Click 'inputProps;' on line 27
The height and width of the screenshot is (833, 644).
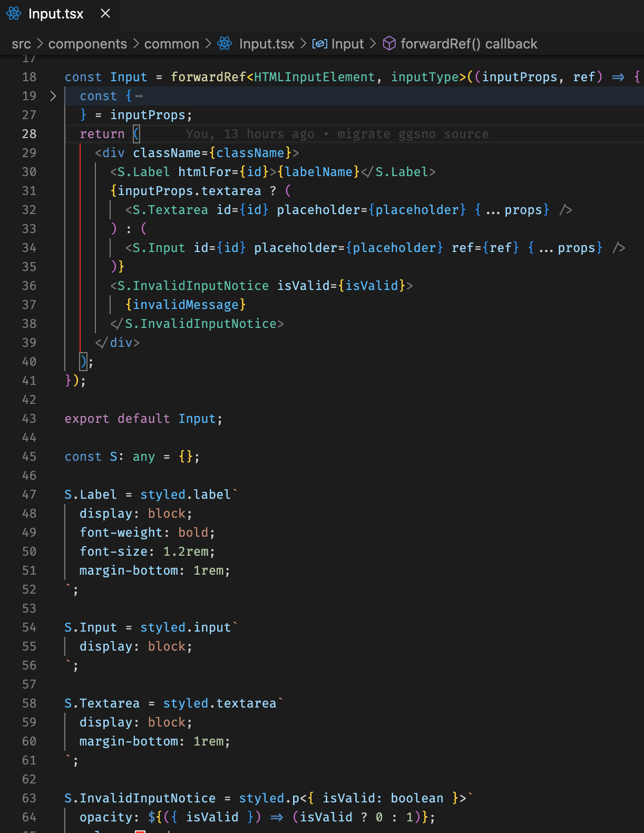click(x=151, y=115)
